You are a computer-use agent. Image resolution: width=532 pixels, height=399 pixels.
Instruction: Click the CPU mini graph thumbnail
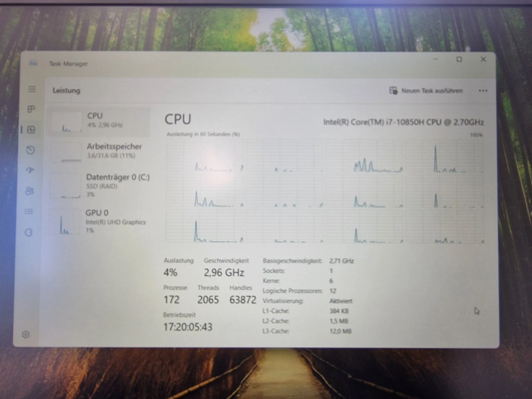[67, 122]
